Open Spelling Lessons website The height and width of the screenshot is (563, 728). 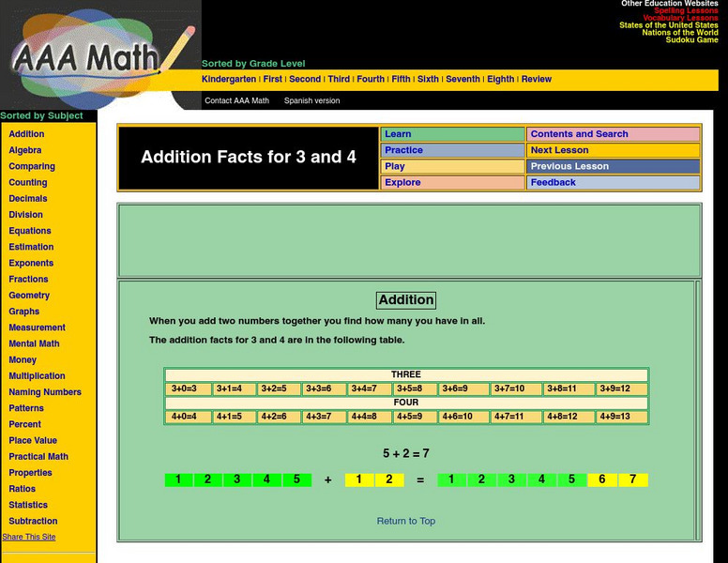pos(686,10)
